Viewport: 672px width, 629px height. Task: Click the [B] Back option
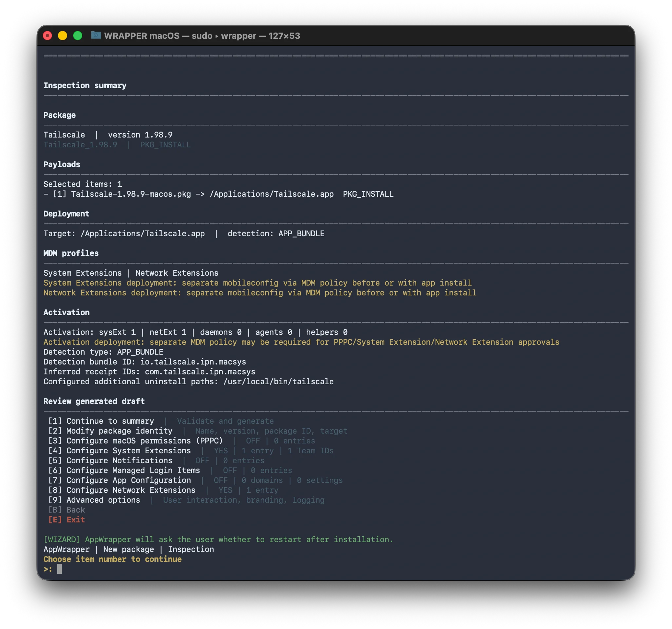click(x=66, y=510)
